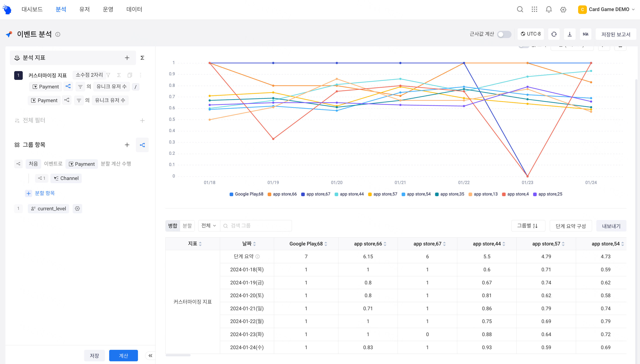Toggle the 근사값 계산 switch
This screenshot has width=640, height=364.
(504, 34)
